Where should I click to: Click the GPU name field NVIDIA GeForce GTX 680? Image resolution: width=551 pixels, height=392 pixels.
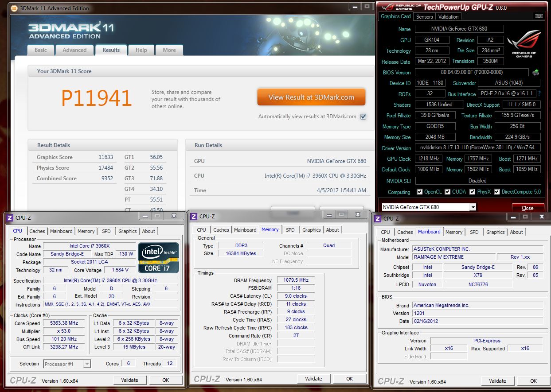(x=459, y=29)
